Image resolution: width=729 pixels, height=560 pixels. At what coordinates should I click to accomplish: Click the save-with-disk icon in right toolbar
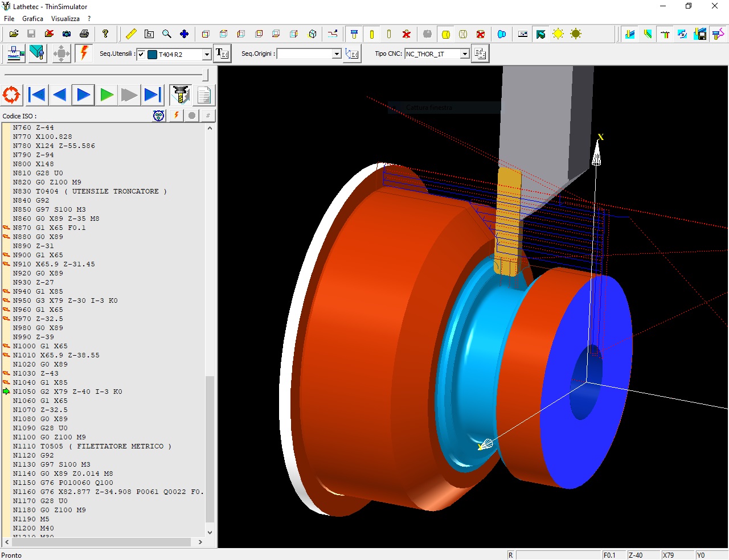pos(700,34)
